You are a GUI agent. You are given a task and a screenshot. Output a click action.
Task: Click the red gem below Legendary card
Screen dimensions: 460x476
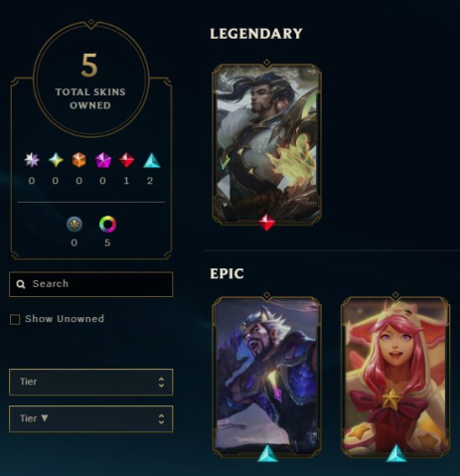(266, 223)
